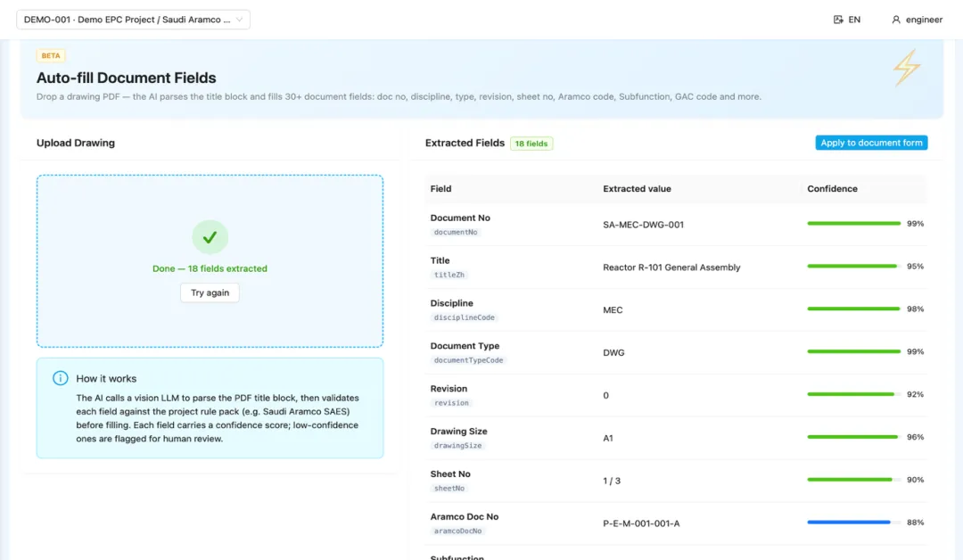Image resolution: width=963 pixels, height=560 pixels.
Task: Click the Extracted Fields section heading
Action: (465, 143)
